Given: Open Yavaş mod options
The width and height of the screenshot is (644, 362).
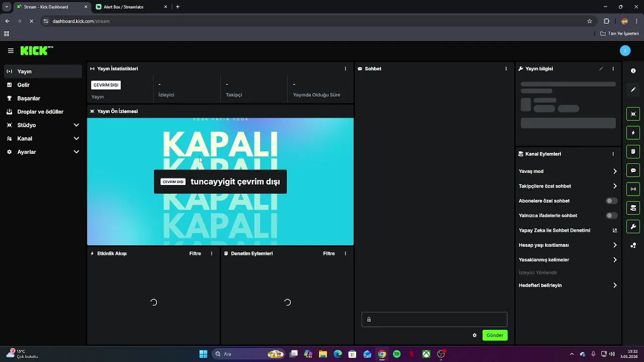Looking at the screenshot, I should (x=568, y=171).
